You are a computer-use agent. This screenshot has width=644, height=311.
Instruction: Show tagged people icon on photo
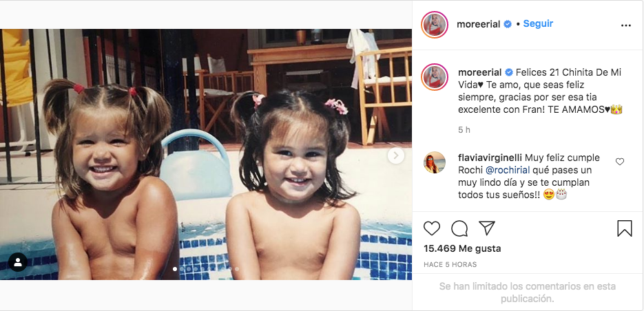[x=17, y=262]
